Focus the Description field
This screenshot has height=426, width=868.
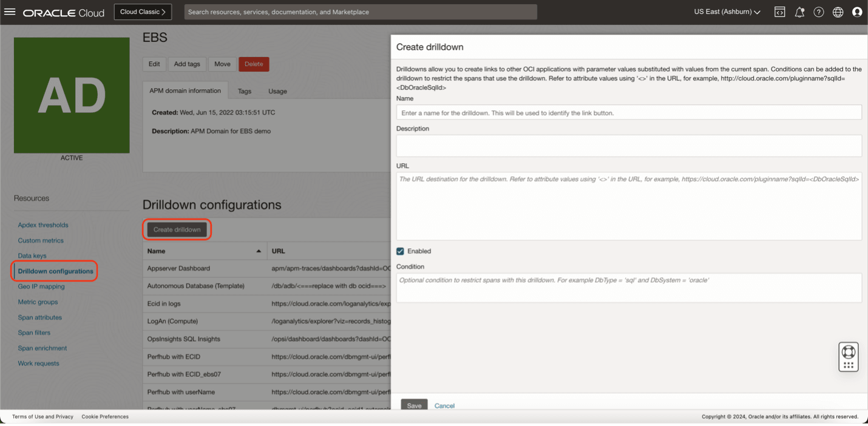click(629, 146)
